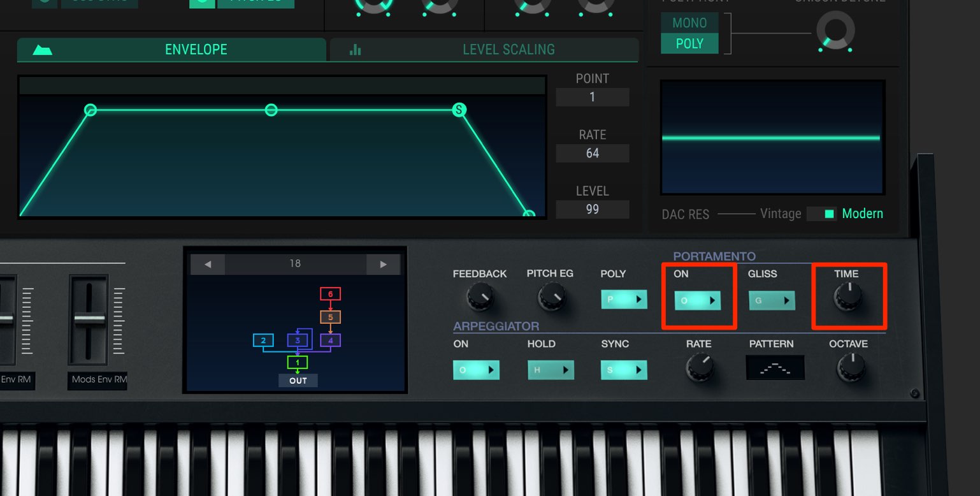The height and width of the screenshot is (496, 980).
Task: Toggle the POLY switch button
Action: click(x=624, y=300)
